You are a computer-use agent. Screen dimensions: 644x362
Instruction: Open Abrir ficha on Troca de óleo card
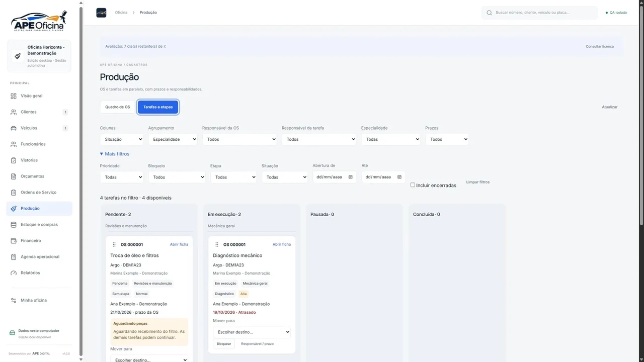pos(179,244)
